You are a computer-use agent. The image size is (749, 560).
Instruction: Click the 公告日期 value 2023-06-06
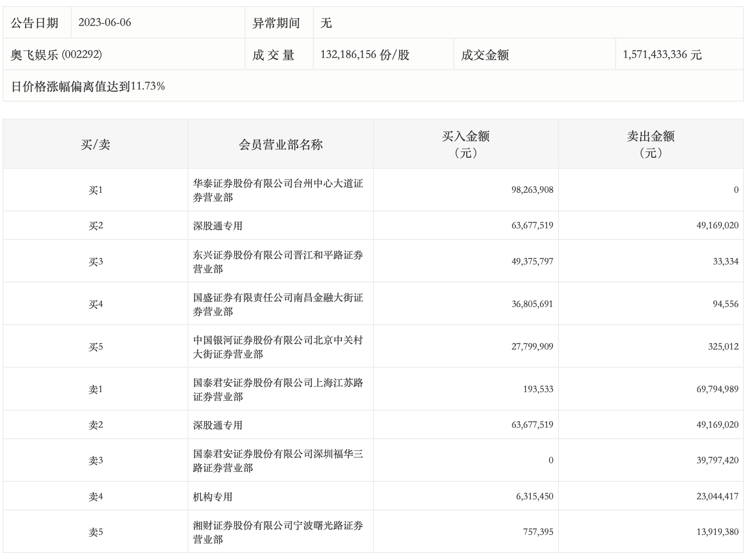pyautogui.click(x=105, y=23)
